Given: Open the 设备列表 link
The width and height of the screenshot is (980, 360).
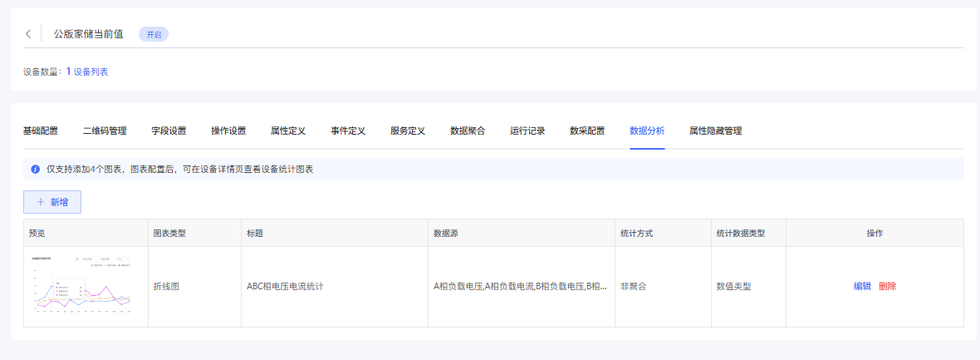Looking at the screenshot, I should click(91, 72).
